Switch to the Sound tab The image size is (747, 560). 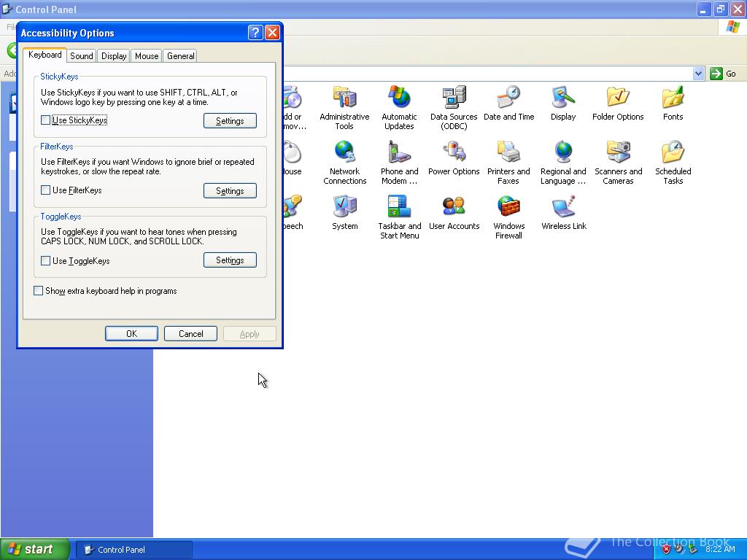(x=82, y=55)
